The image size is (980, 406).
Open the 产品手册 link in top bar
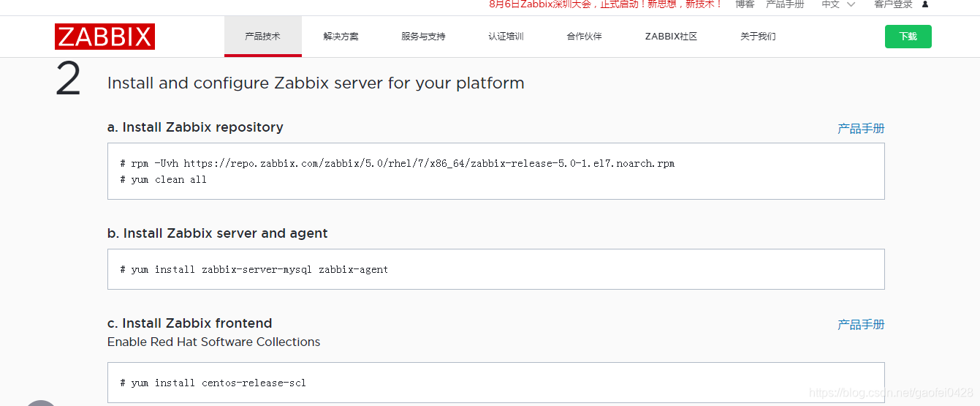[785, 4]
